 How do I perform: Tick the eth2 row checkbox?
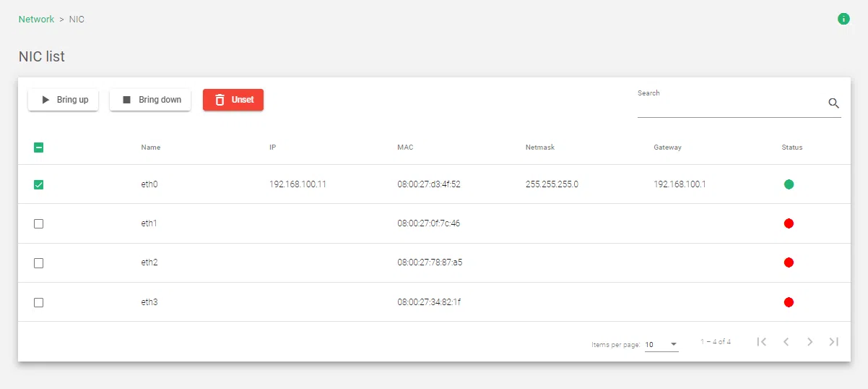tap(39, 263)
